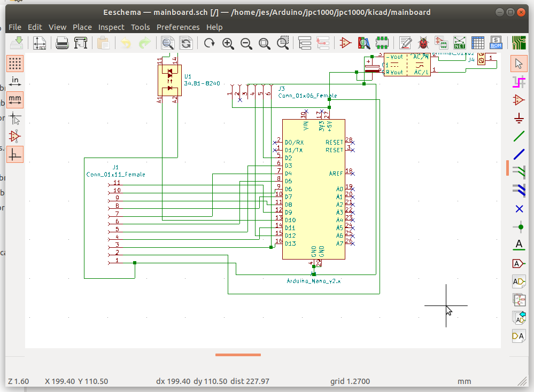Open the Generate Netlist tool

[x=460, y=43]
